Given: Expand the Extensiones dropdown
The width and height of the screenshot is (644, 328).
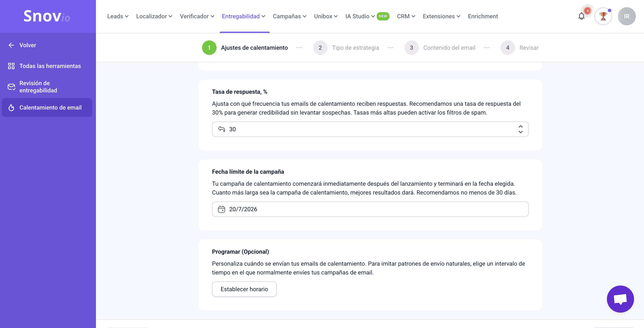Looking at the screenshot, I should (441, 16).
